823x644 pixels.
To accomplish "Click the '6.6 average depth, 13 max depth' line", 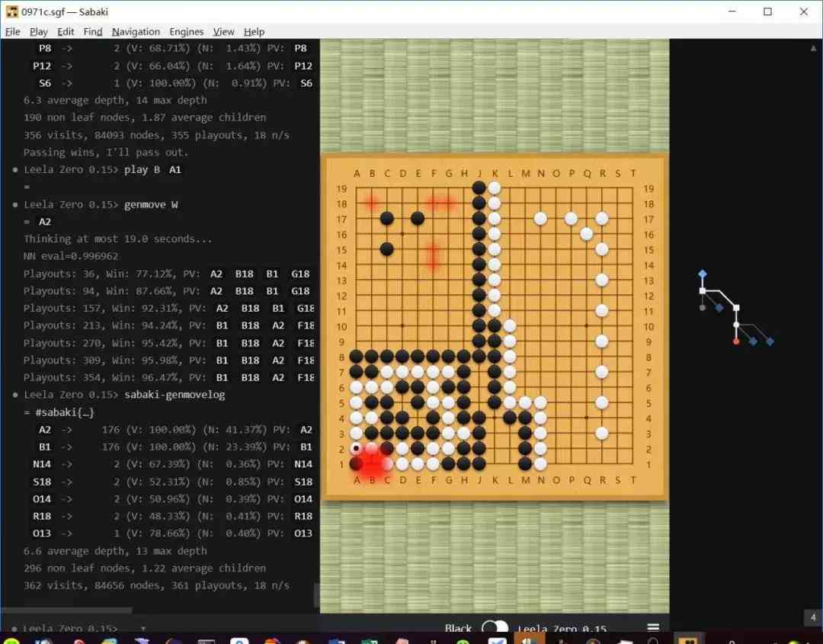I will [115, 551].
